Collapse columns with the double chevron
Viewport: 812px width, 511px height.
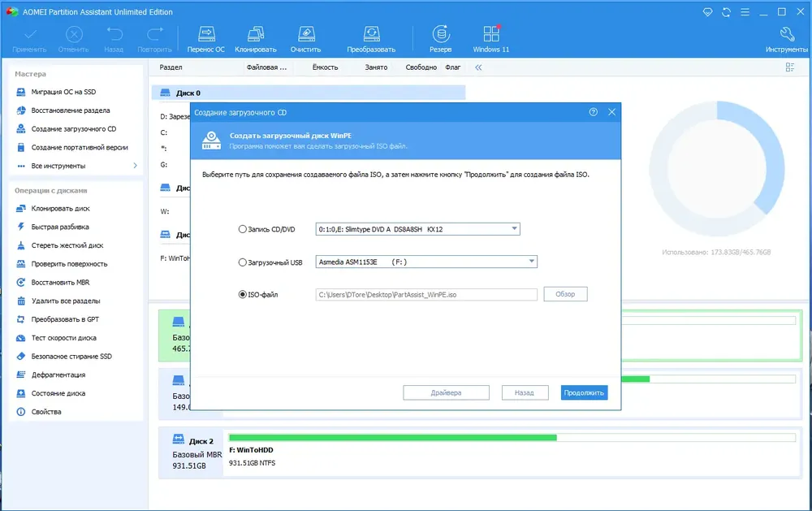(478, 67)
